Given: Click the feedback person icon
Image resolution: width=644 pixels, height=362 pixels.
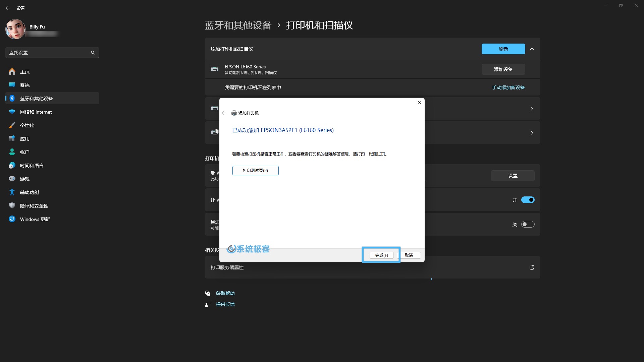Looking at the screenshot, I should click(208, 304).
